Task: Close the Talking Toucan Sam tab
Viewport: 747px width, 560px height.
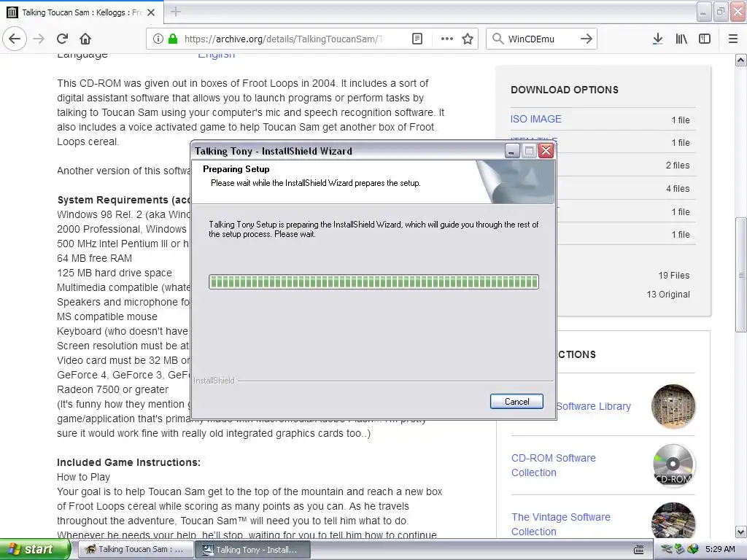Action: pyautogui.click(x=151, y=12)
